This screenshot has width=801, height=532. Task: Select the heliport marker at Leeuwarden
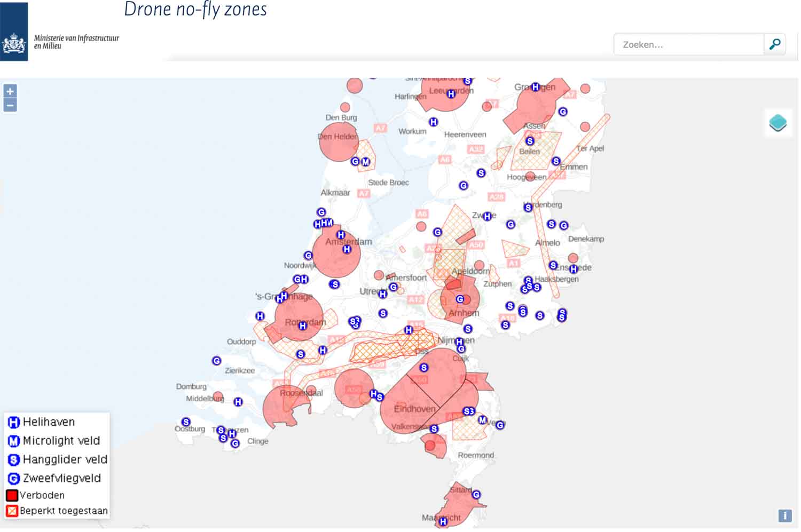(451, 94)
